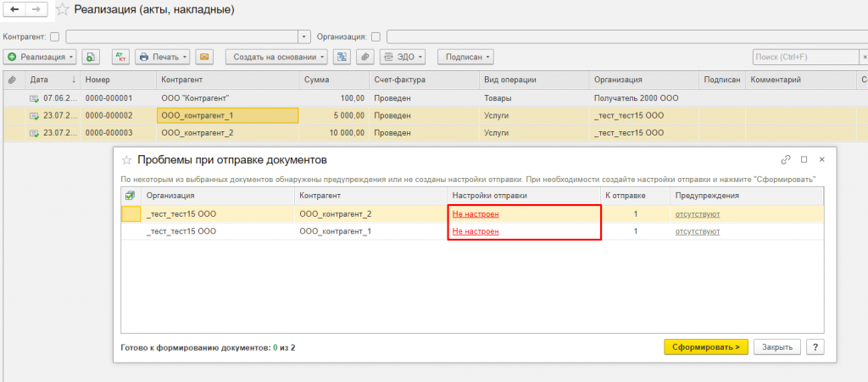The image size is (868, 382).
Task: Select number 0000-000001 cell
Action: tap(119, 98)
